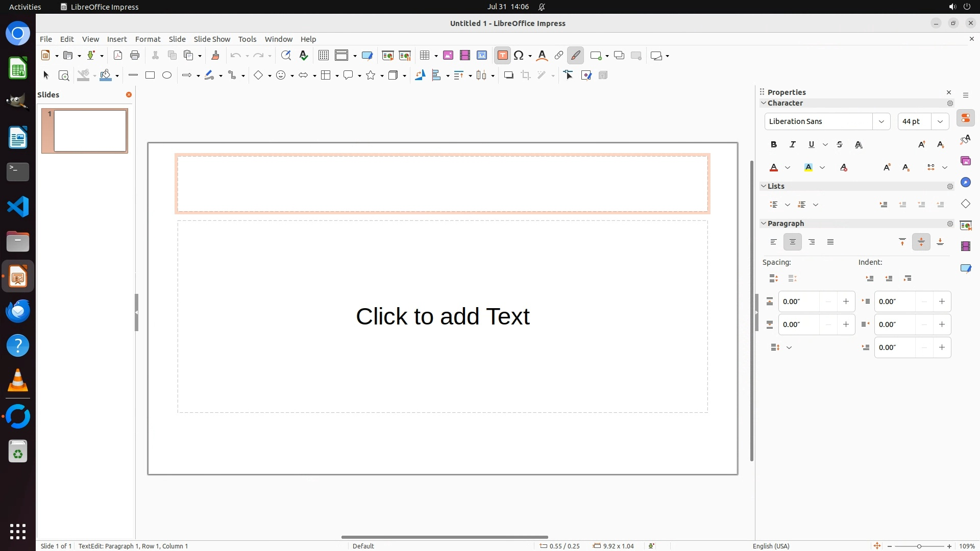The height and width of the screenshot is (551, 980).
Task: Select the Rectangle drawing tool
Action: coord(150,76)
